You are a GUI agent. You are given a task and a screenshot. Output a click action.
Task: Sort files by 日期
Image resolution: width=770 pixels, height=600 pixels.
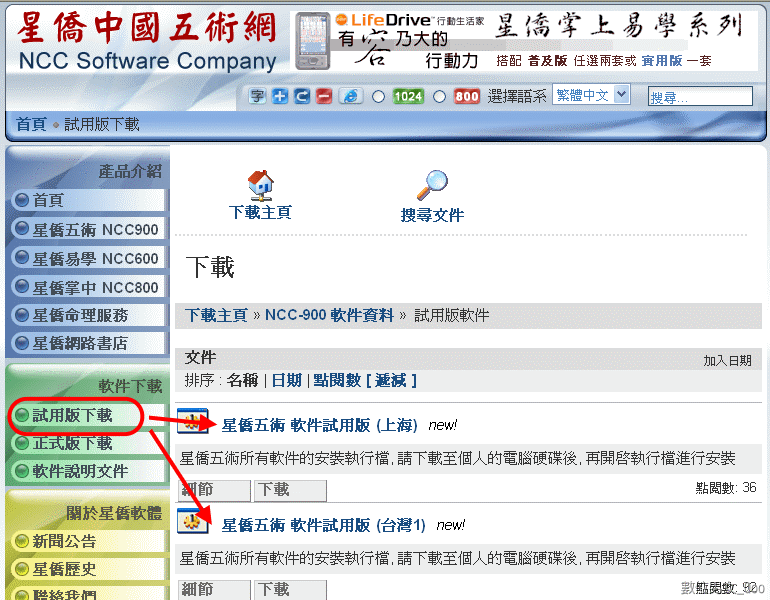click(286, 381)
